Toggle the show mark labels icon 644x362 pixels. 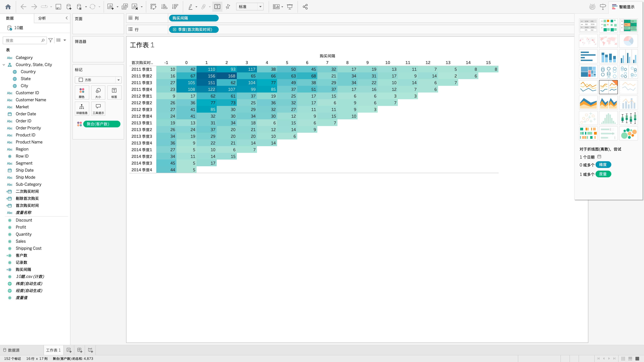(x=217, y=7)
